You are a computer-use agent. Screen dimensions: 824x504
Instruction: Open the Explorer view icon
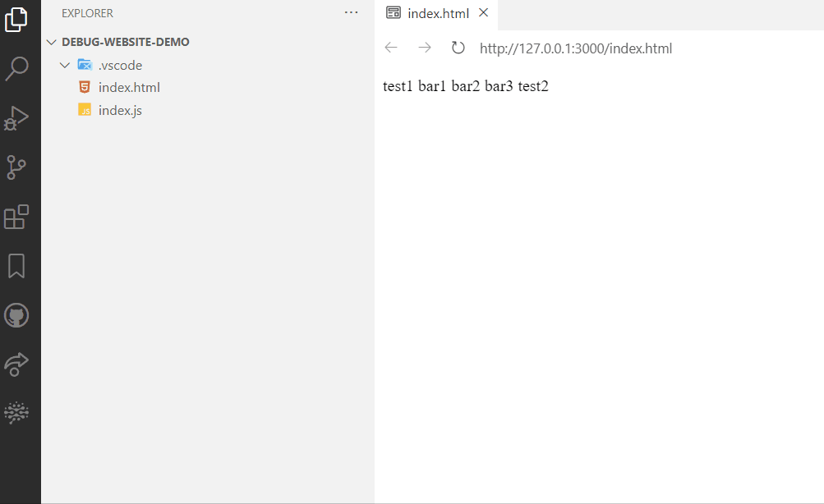[x=16, y=20]
